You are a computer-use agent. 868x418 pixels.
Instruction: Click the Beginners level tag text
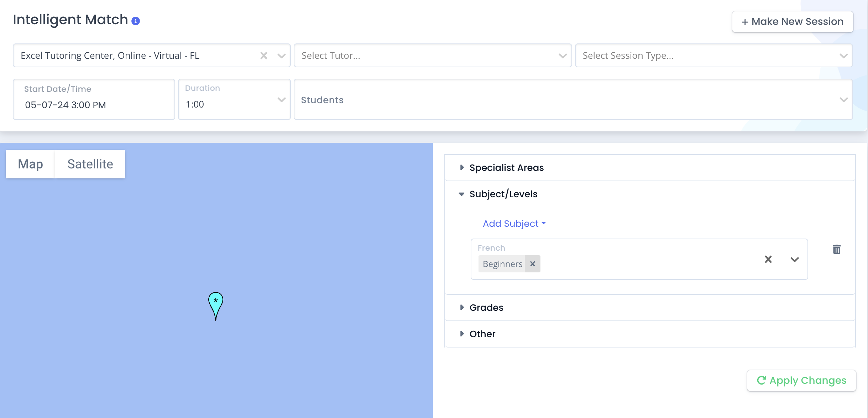[502, 264]
